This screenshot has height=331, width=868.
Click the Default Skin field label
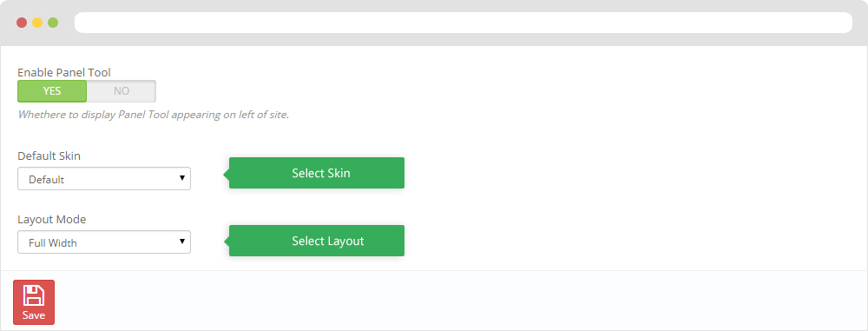coord(49,156)
